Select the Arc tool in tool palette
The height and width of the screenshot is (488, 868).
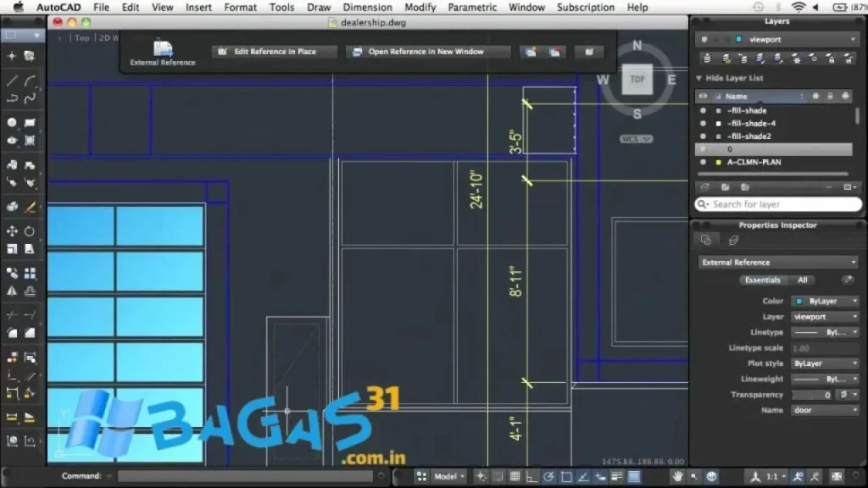(30, 81)
